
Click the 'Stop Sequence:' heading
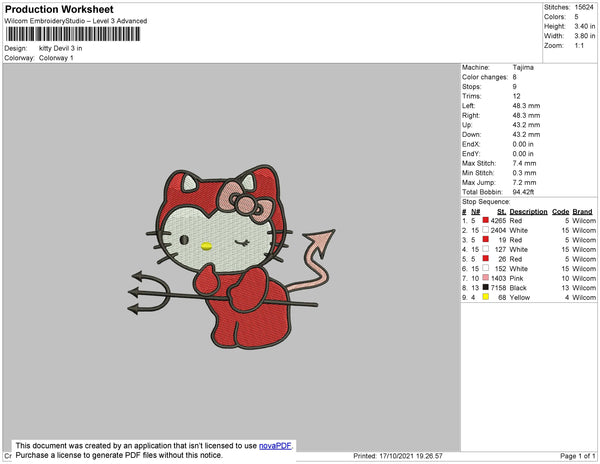486,202
